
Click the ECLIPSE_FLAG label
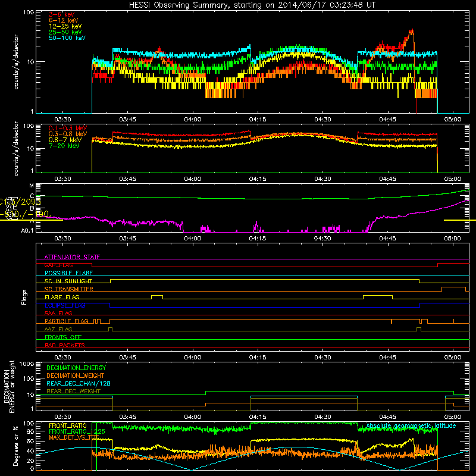click(65, 305)
